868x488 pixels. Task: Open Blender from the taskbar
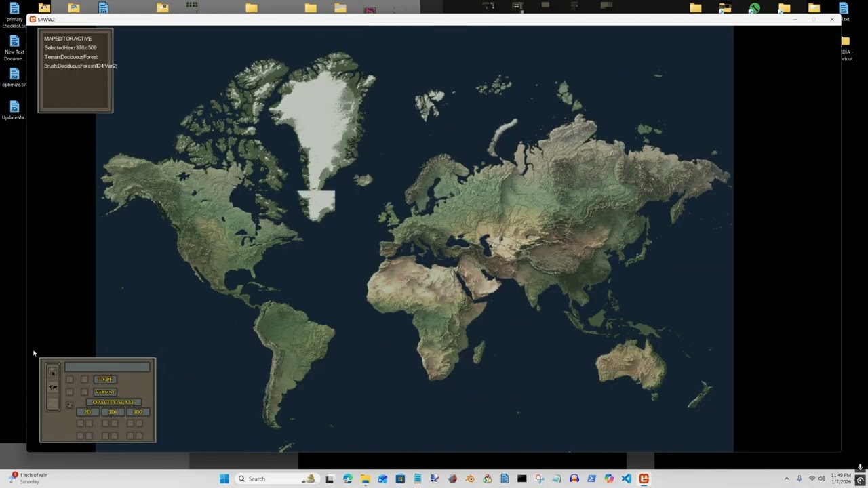click(x=470, y=479)
